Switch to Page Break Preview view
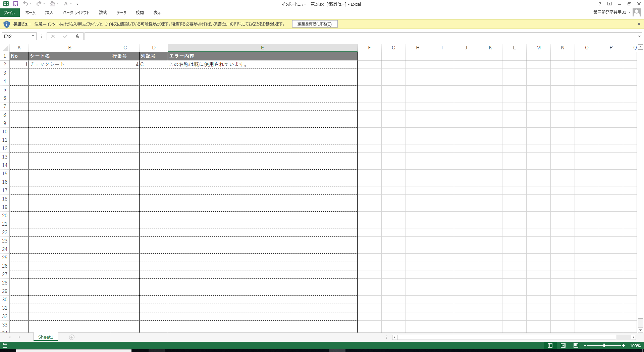644x352 pixels. [576, 346]
